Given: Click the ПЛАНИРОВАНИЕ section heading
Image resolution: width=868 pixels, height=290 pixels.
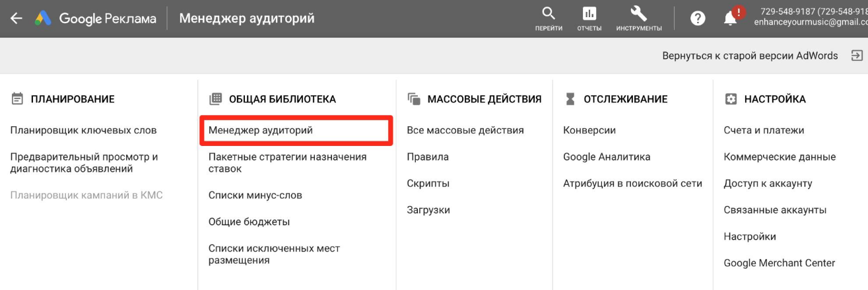Looking at the screenshot, I should 73,99.
